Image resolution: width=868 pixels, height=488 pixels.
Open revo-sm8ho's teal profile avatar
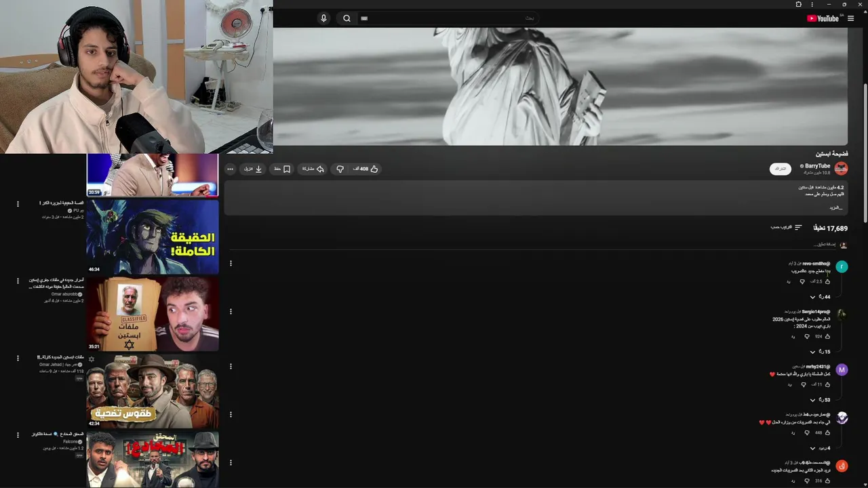(x=842, y=266)
